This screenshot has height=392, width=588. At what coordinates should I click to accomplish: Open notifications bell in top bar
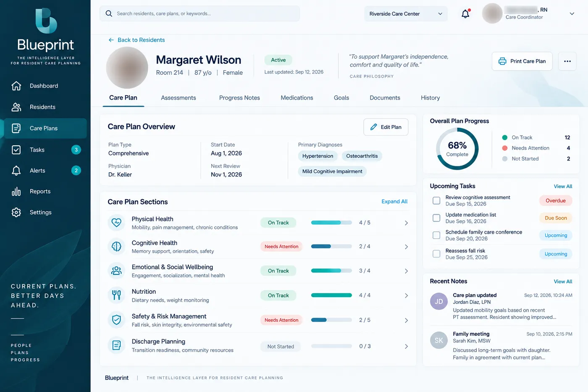tap(465, 14)
